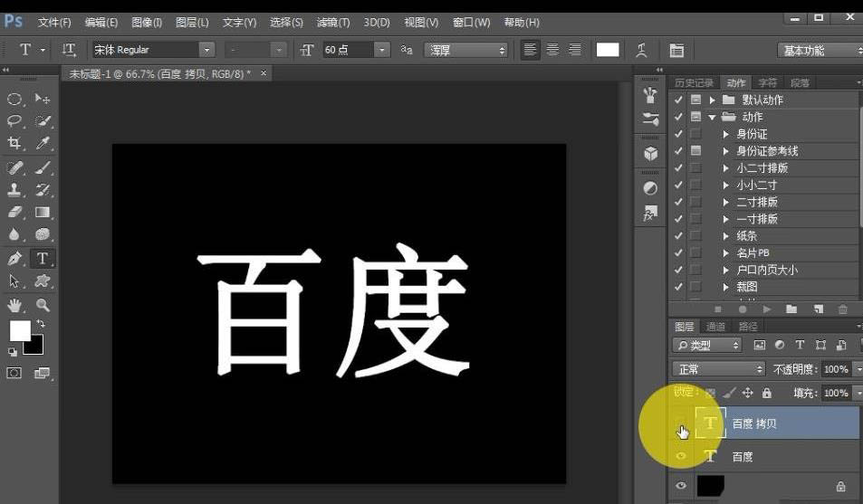The width and height of the screenshot is (863, 504).
Task: Toggle Character and Paragraph panels icon
Action: click(676, 51)
